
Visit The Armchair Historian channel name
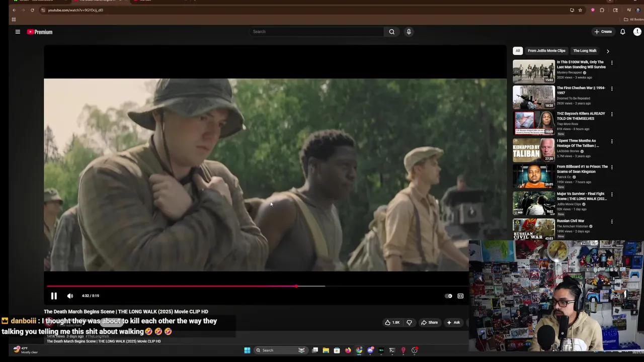[572, 226]
